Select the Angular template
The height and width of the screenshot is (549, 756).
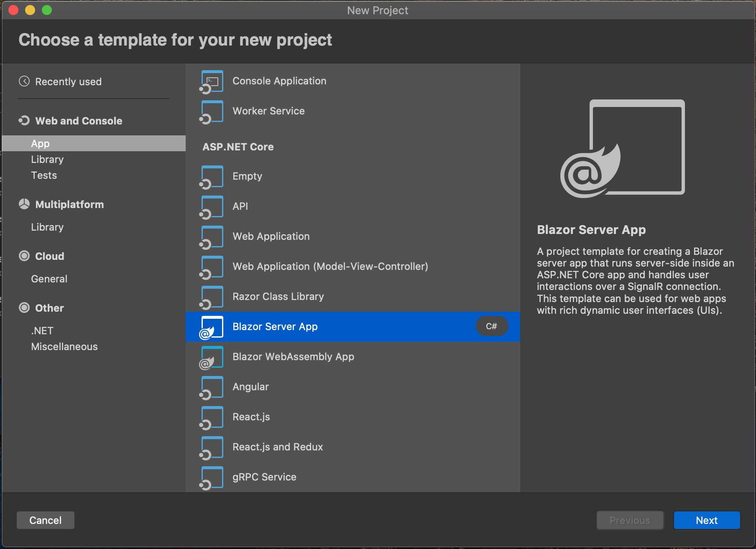(x=353, y=387)
